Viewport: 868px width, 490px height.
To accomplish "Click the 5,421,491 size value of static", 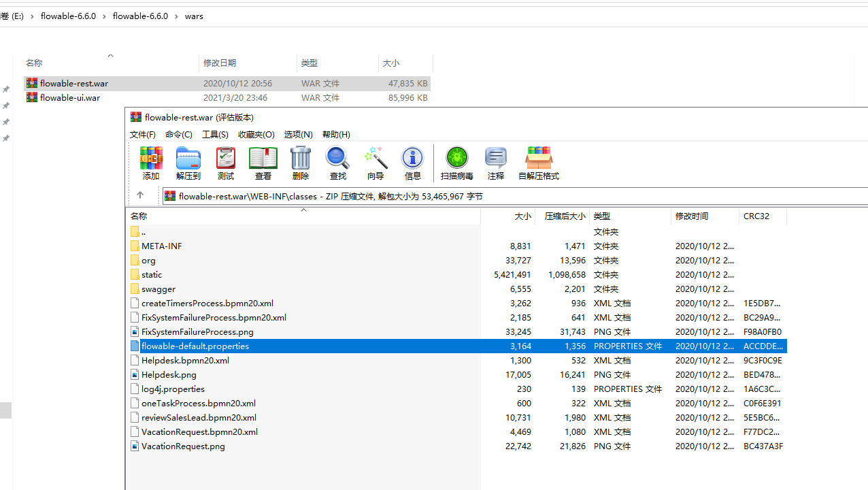I will coord(512,274).
